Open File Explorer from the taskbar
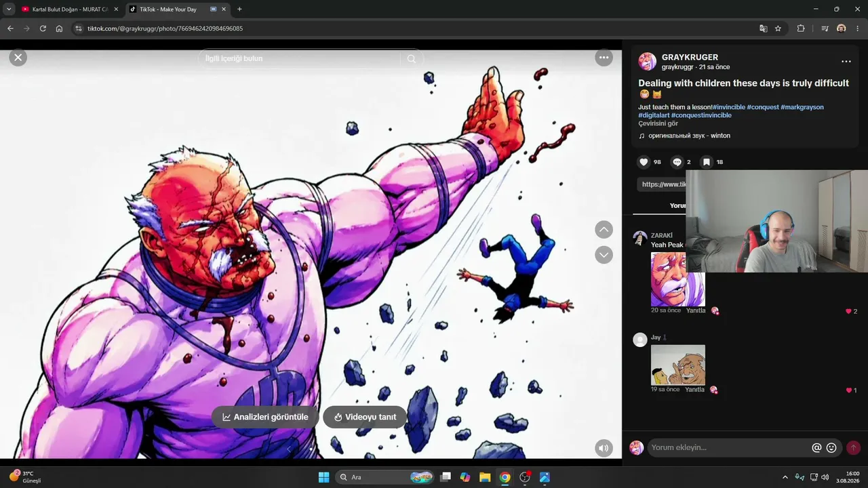Image resolution: width=868 pixels, height=488 pixels. (x=485, y=477)
